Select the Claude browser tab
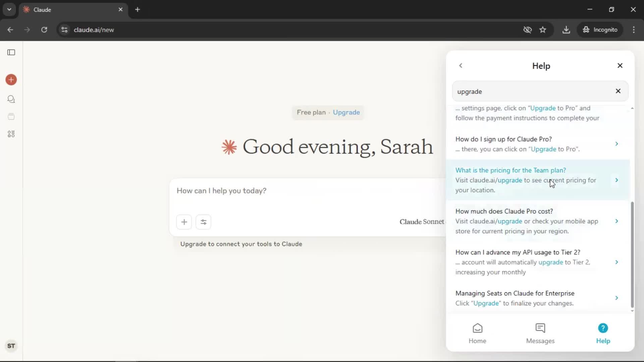This screenshot has height=362, width=644. [x=73, y=10]
